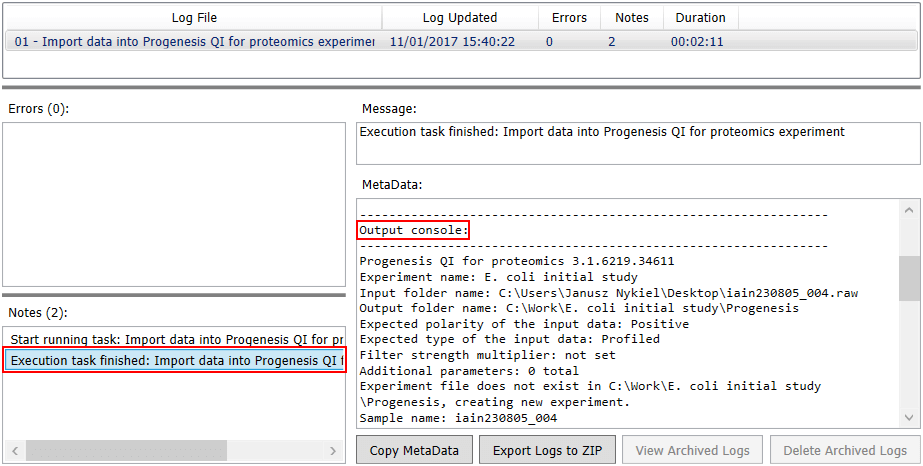Click the Copy MetaData button
This screenshot has height=466, width=923.
413,451
